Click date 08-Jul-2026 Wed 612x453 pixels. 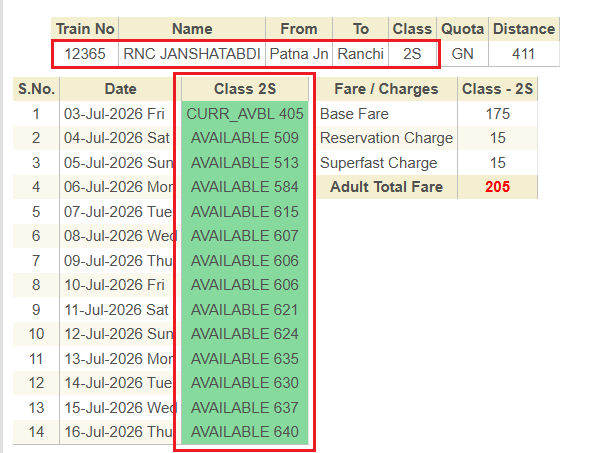click(x=120, y=236)
